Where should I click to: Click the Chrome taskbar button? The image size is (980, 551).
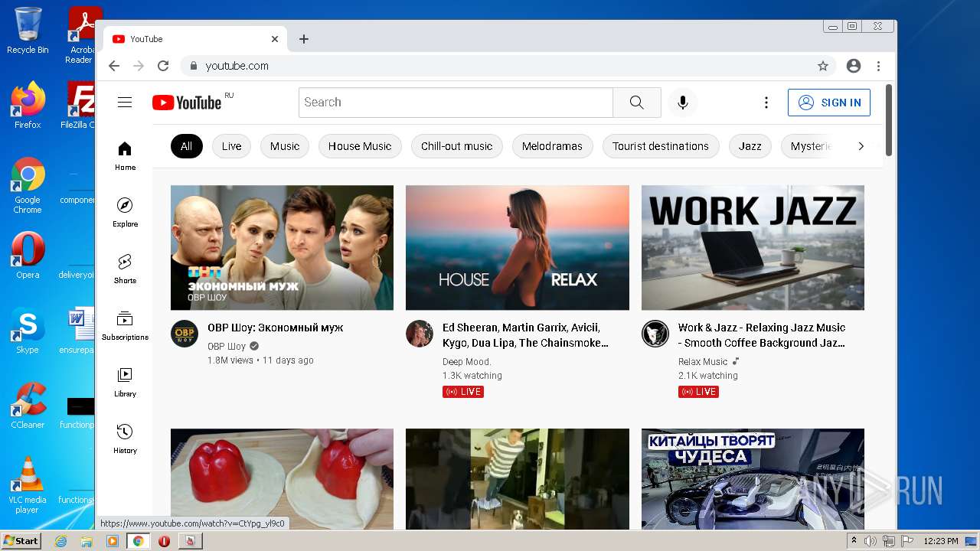pyautogui.click(x=138, y=541)
